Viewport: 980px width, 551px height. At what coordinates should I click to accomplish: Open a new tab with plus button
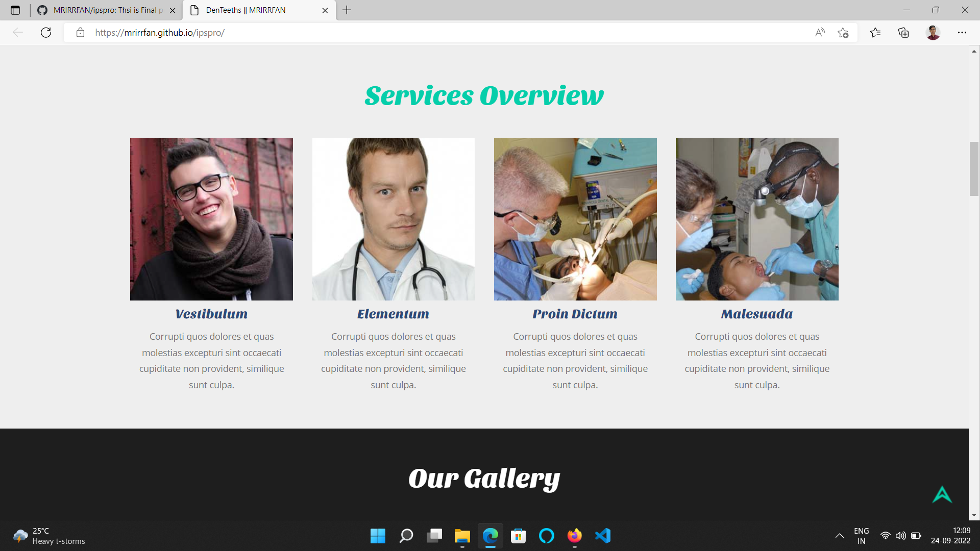(x=347, y=10)
